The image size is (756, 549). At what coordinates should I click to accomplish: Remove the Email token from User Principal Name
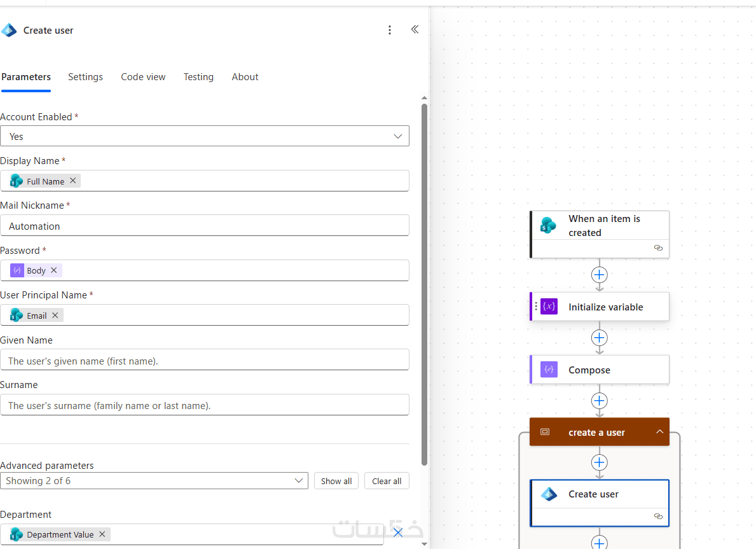click(55, 315)
